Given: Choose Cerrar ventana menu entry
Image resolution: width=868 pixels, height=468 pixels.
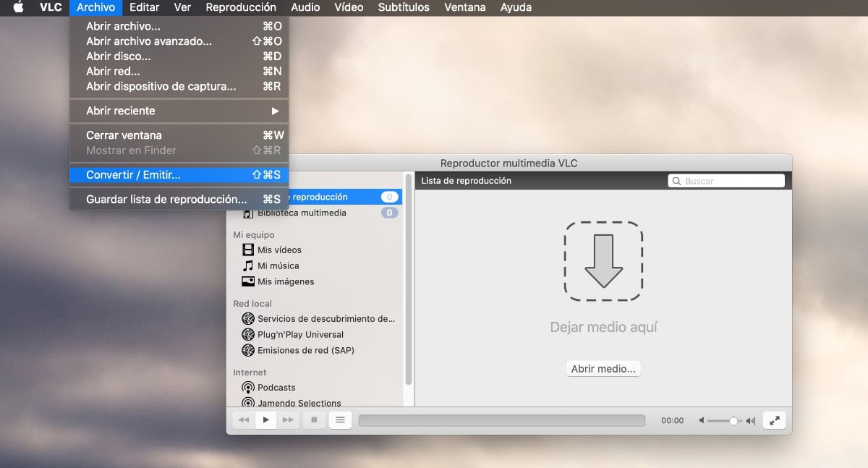Looking at the screenshot, I should pyautogui.click(x=179, y=135).
